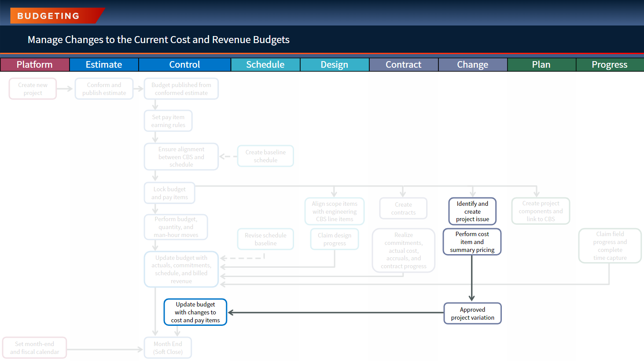This screenshot has width=644, height=361.
Task: Select the Contract tab
Action: click(x=404, y=65)
